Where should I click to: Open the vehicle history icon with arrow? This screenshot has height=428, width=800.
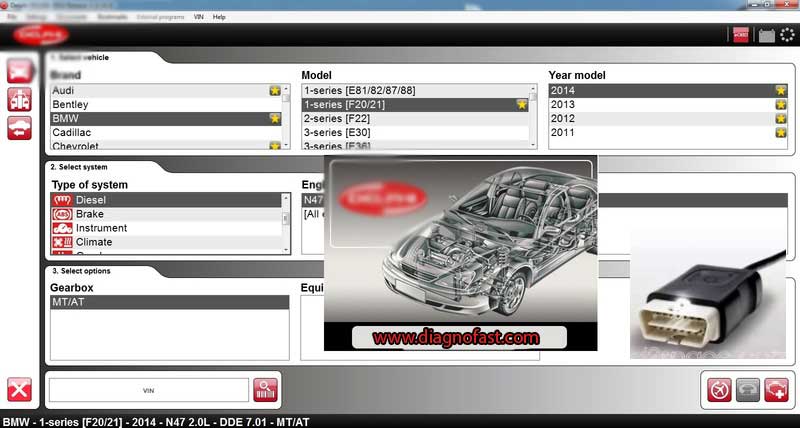19,128
